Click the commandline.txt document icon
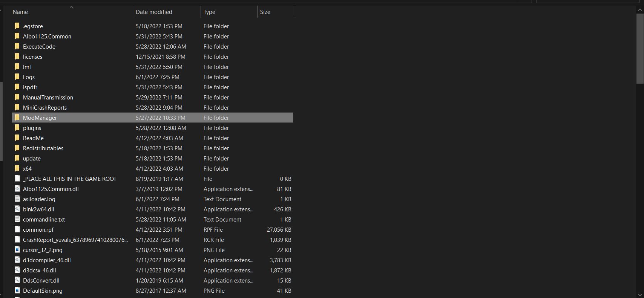The width and height of the screenshot is (644, 298). (17, 219)
